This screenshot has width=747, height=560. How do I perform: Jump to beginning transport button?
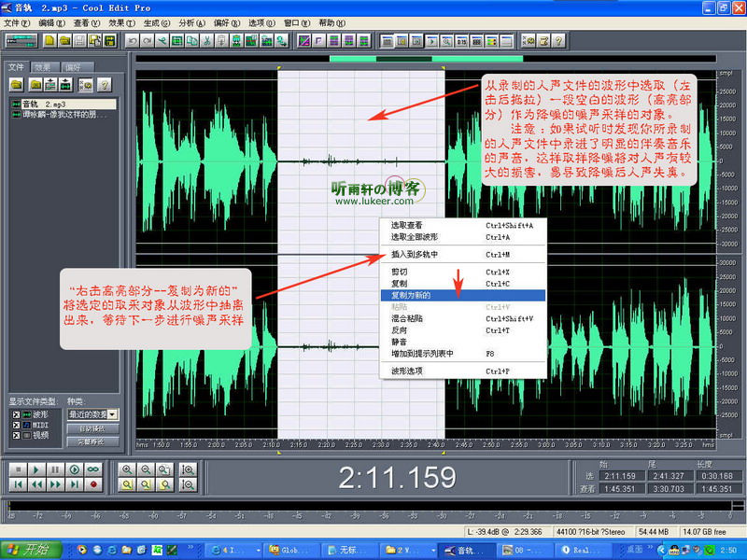(18, 484)
